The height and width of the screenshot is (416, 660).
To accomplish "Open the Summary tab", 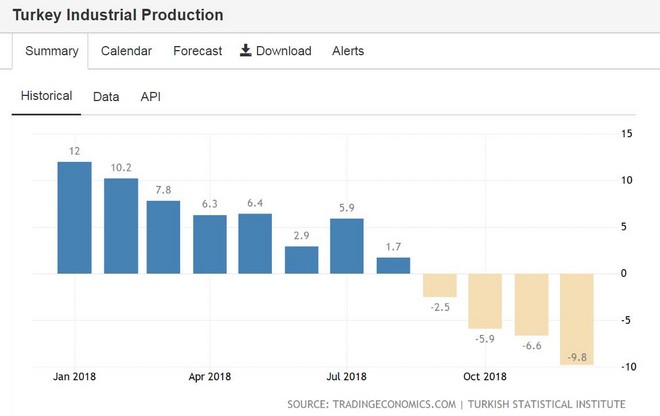I will [51, 51].
